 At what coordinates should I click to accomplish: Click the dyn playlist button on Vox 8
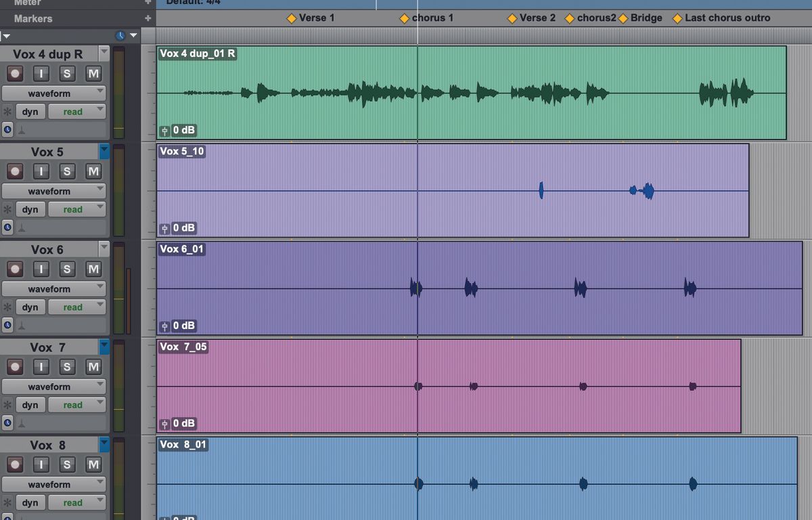coord(30,502)
